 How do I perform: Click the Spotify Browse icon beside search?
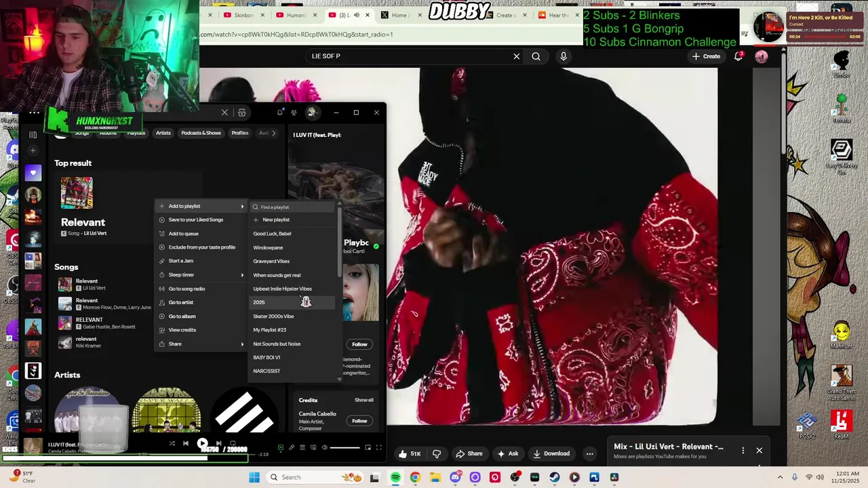pos(241,113)
